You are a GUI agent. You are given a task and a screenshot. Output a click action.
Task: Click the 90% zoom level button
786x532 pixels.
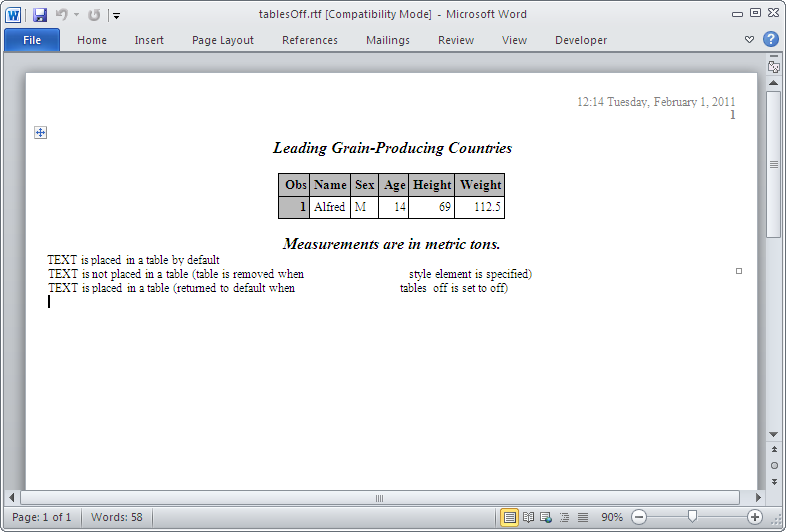coord(612,517)
